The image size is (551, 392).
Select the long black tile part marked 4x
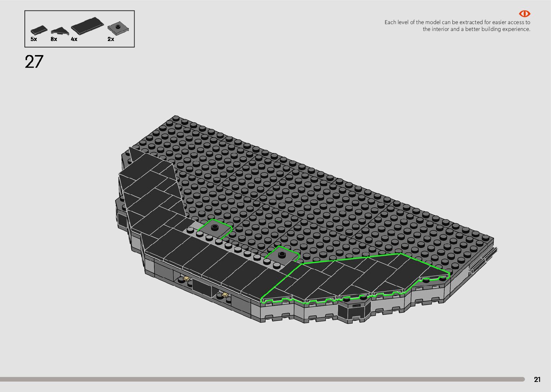click(x=87, y=25)
